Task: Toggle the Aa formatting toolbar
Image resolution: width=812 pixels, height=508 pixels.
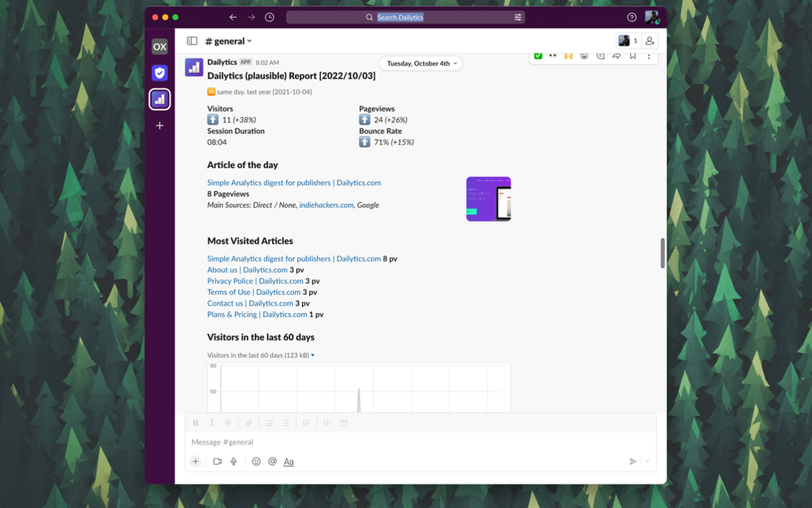Action: coord(289,462)
